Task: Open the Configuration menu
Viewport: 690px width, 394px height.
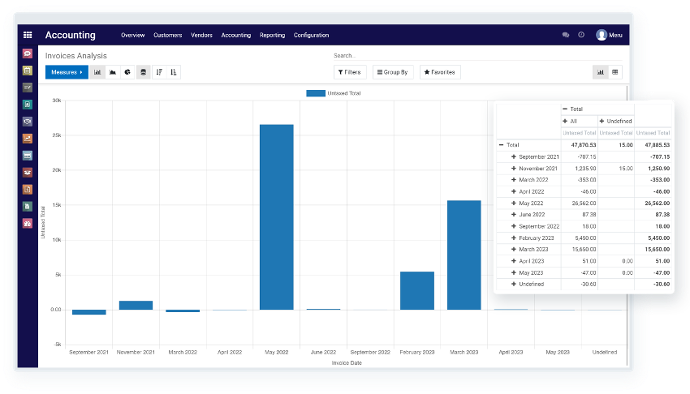Action: (311, 35)
